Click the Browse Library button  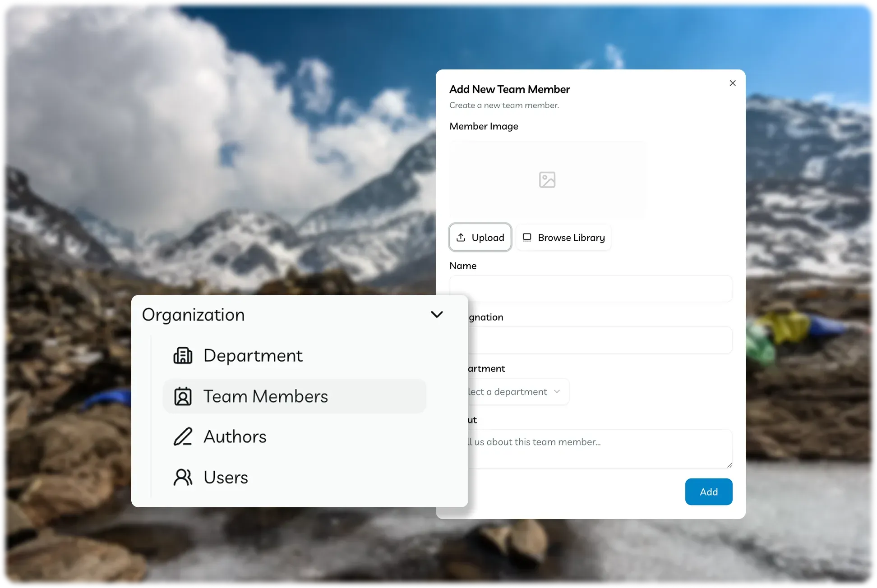(563, 237)
